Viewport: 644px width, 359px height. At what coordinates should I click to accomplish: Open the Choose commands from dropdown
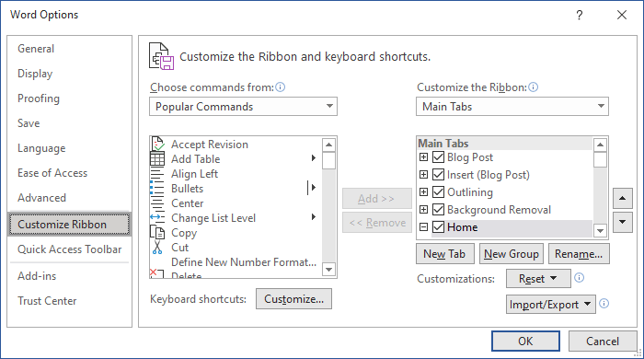tap(243, 107)
